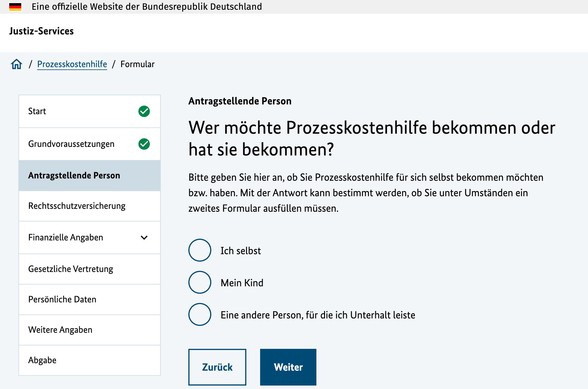The width and height of the screenshot is (588, 389).
Task: Select the Ich selbst option
Action: tap(200, 250)
